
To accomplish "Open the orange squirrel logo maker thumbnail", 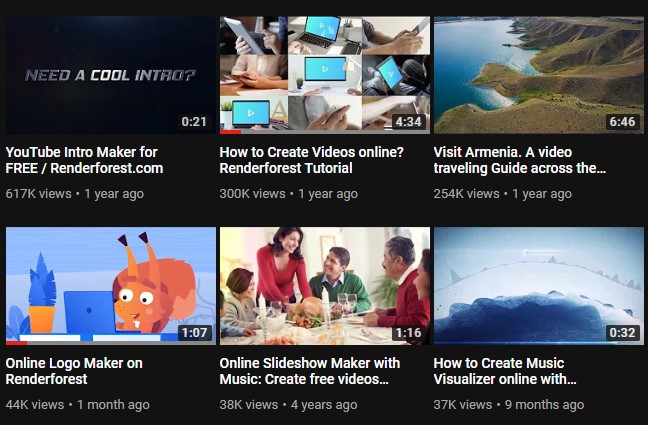I will 111,286.
